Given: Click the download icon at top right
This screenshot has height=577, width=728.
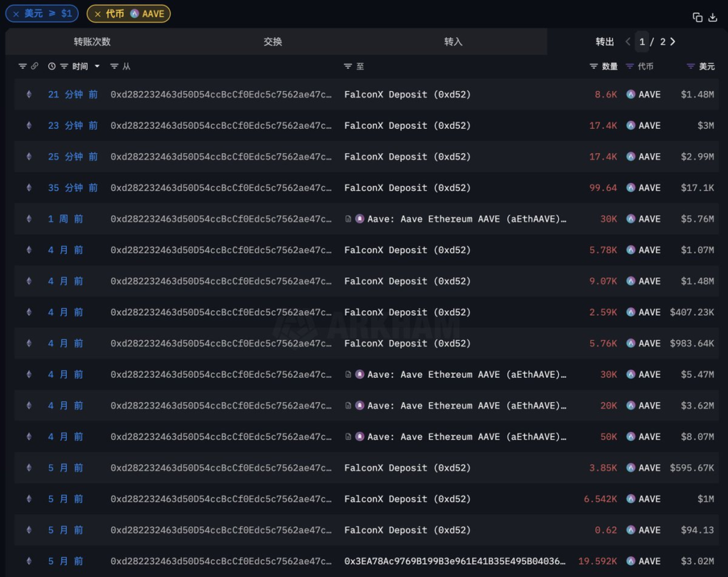Looking at the screenshot, I should click(x=713, y=17).
